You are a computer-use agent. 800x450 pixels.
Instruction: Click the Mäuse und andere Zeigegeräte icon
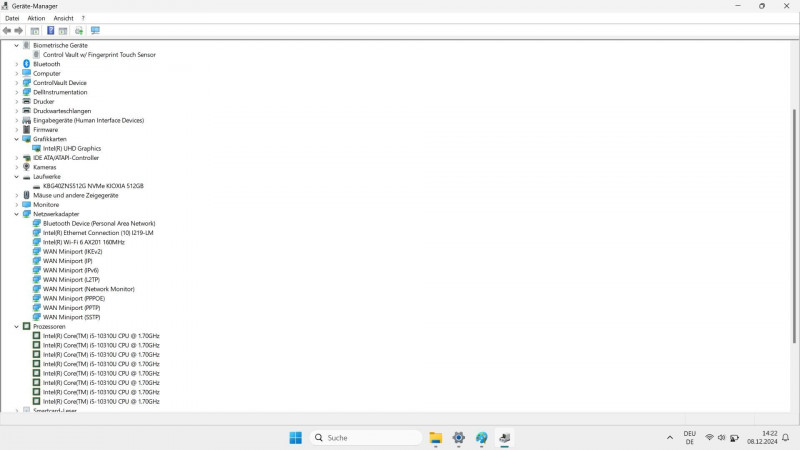pyautogui.click(x=27, y=195)
